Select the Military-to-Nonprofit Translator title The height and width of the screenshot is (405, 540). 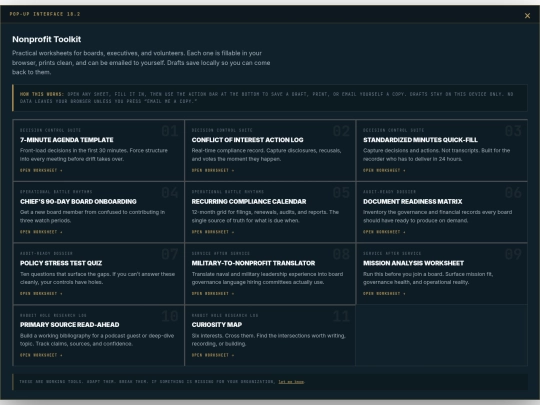click(x=253, y=263)
